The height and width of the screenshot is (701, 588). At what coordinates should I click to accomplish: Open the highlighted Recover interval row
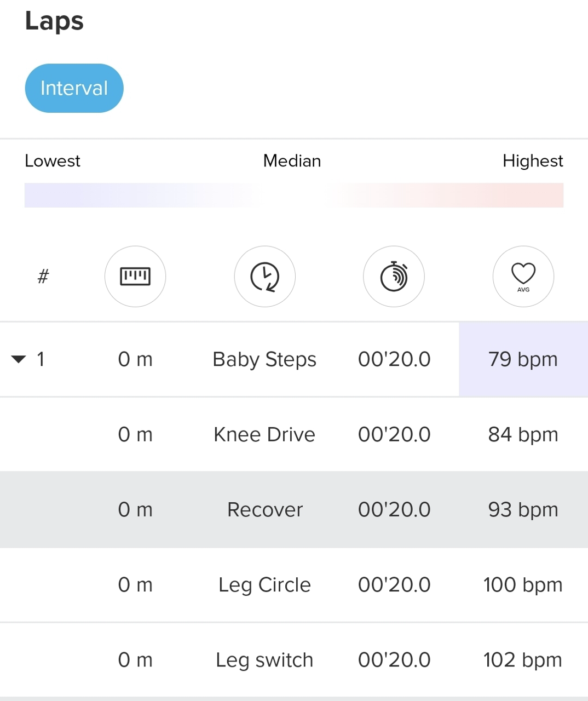[264, 509]
